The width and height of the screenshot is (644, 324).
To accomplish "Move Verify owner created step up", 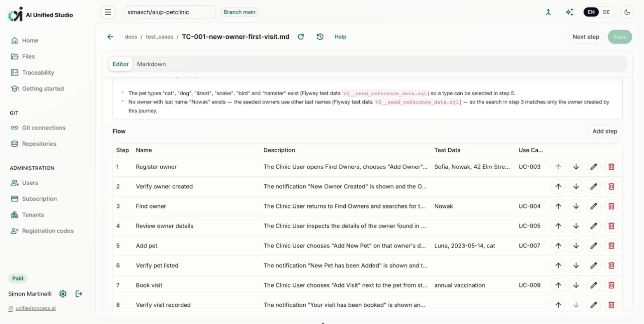I will 558,187.
